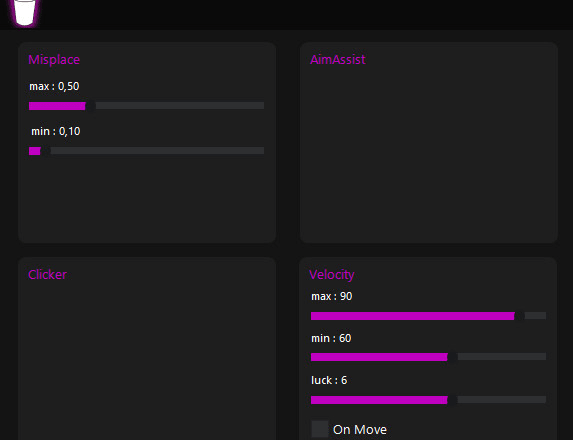Click empty track of Misplace max slider
The height and width of the screenshot is (440, 573).
[180, 106]
